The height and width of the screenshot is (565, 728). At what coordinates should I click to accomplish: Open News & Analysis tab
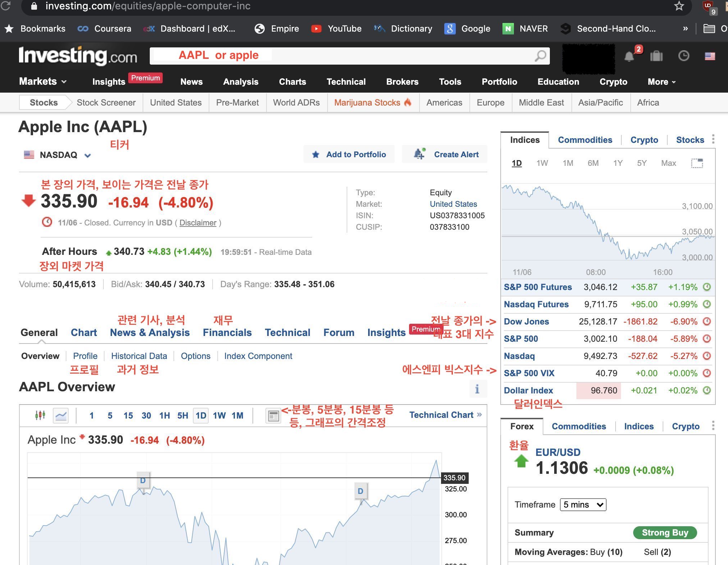(x=149, y=332)
